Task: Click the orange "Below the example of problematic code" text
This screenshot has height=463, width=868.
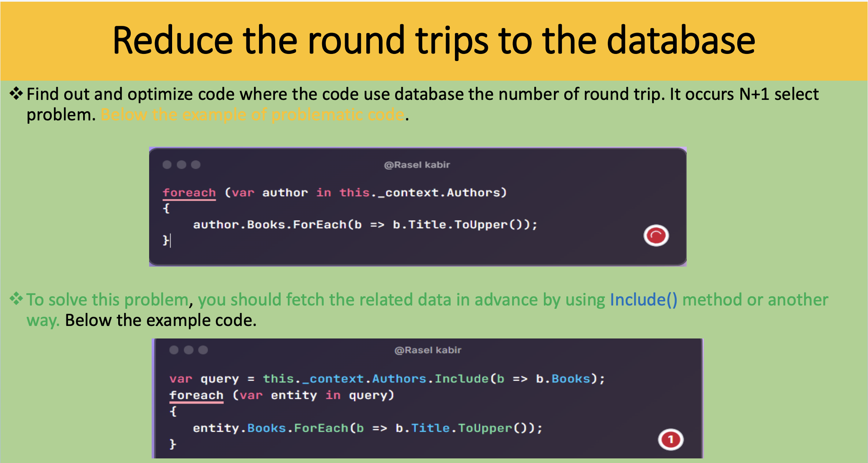Action: pyautogui.click(x=252, y=114)
